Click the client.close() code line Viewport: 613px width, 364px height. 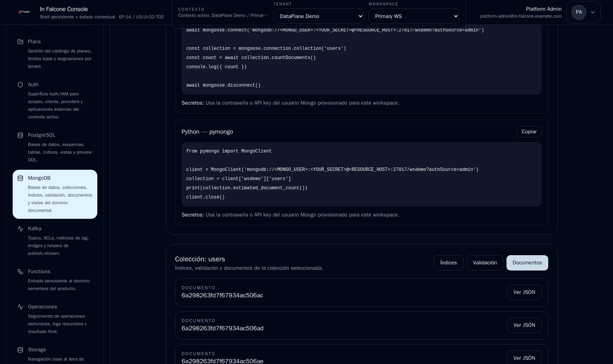(205, 197)
